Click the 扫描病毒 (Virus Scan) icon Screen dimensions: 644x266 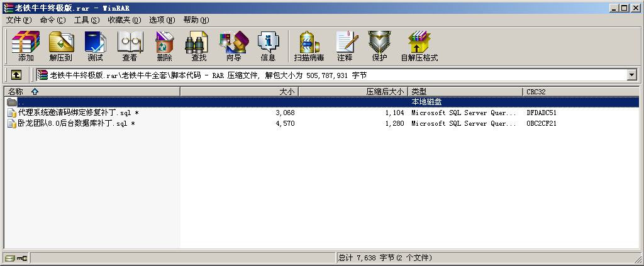309,46
